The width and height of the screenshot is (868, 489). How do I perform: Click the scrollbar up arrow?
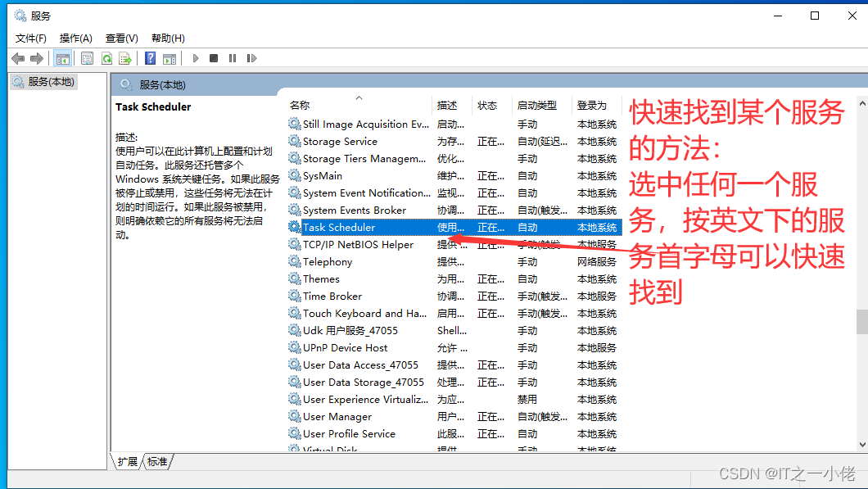click(862, 103)
